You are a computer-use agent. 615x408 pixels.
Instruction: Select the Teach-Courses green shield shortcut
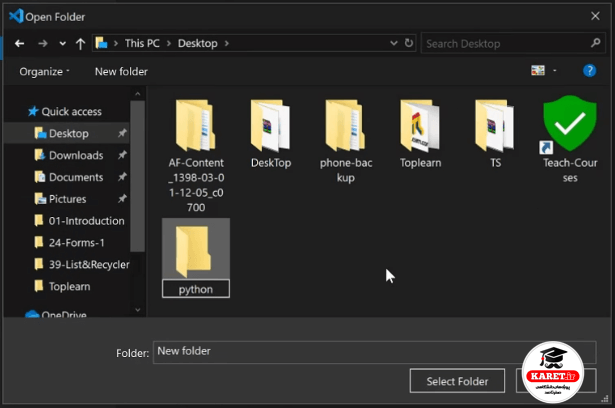570,124
